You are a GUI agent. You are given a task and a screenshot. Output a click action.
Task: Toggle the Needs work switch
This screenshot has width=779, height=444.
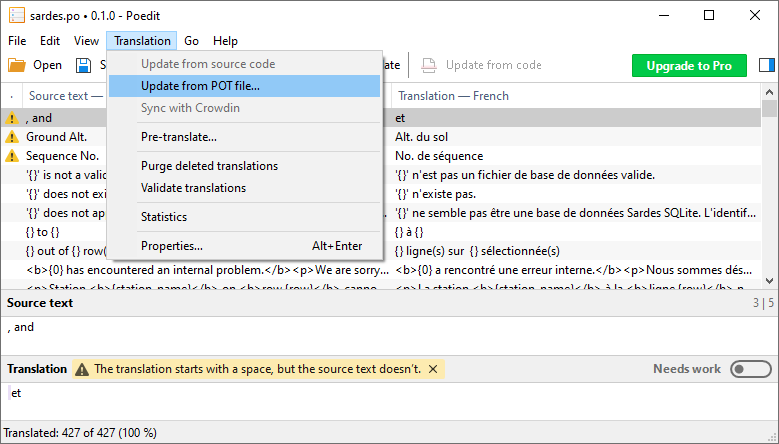[x=751, y=369]
